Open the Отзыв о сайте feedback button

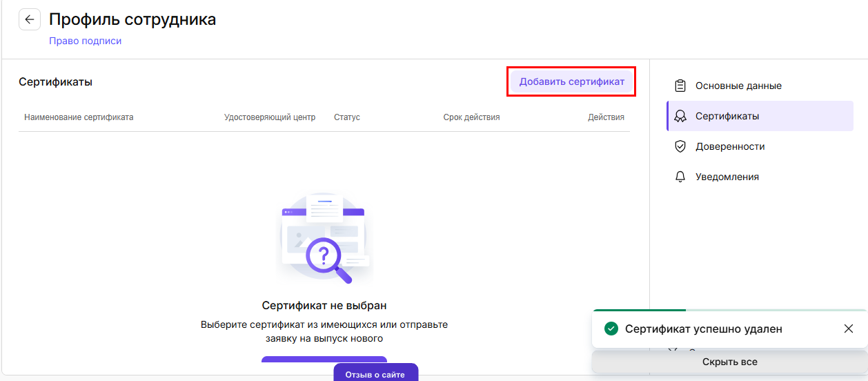[375, 374]
